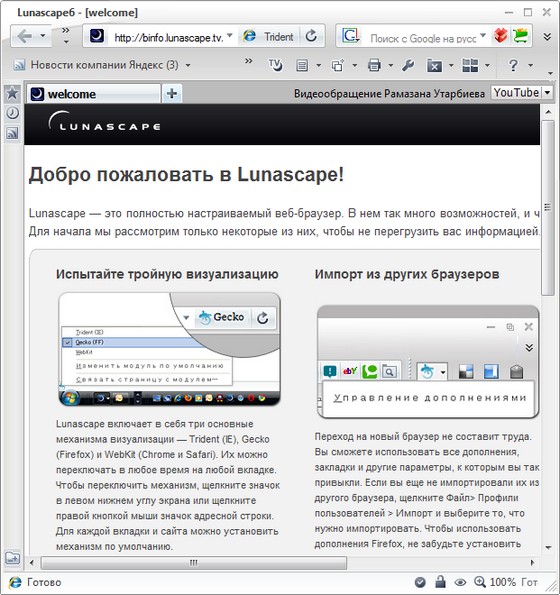Click the Добро пожаловать в Lunascape! heading

(x=186, y=175)
